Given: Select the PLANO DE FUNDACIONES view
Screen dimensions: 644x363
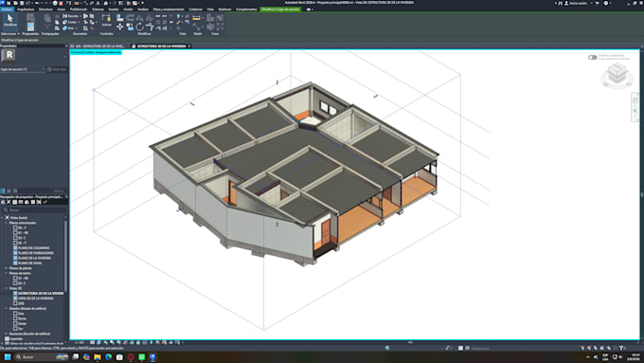Looking at the screenshot, I should [36, 253].
